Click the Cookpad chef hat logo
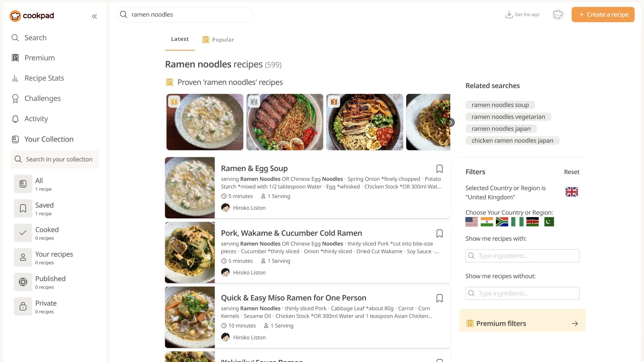 point(15,16)
